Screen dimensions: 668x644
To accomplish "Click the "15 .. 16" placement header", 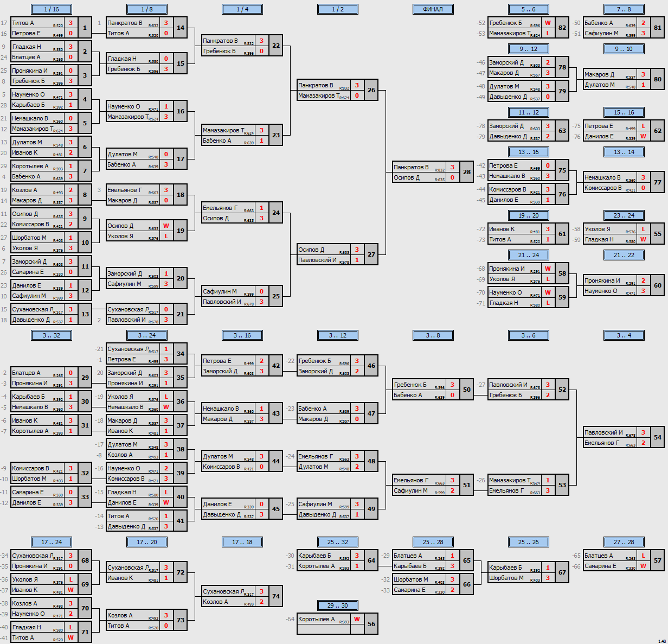I will coord(624,112).
